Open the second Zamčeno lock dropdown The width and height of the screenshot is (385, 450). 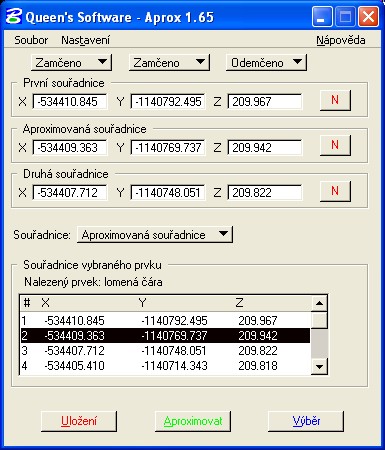coord(169,62)
